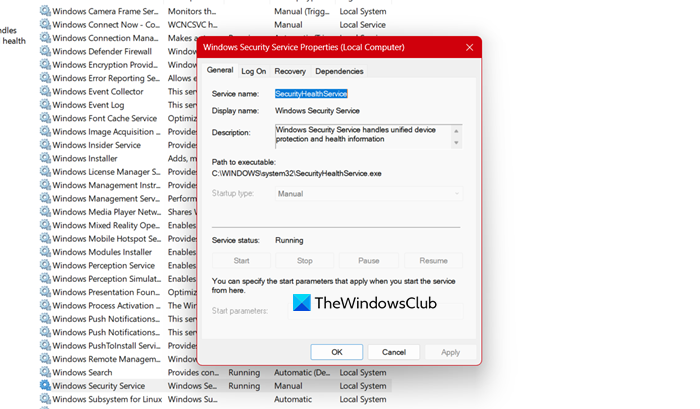Select Windows Presentation Foundation service row
The height and width of the screenshot is (409, 700).
(106, 292)
